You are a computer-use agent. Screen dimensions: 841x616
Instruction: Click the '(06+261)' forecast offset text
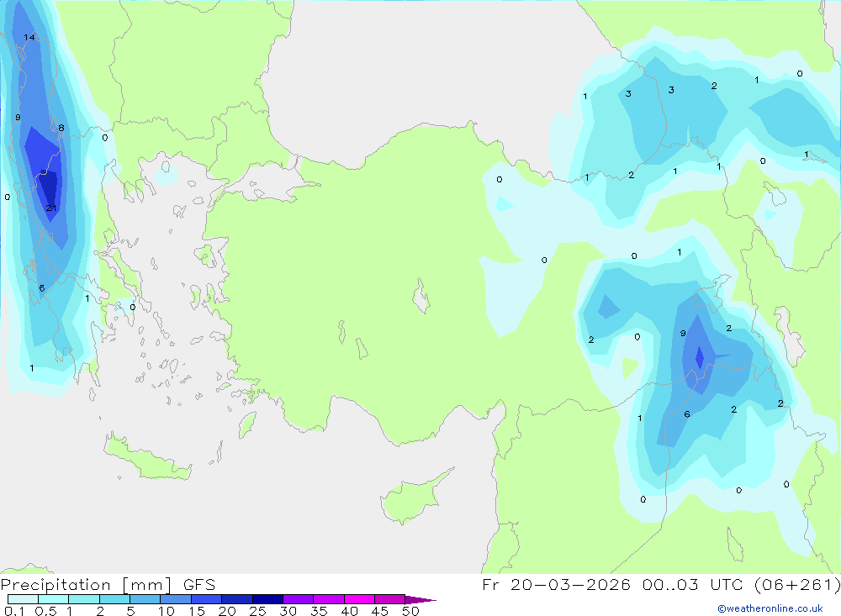point(797,584)
